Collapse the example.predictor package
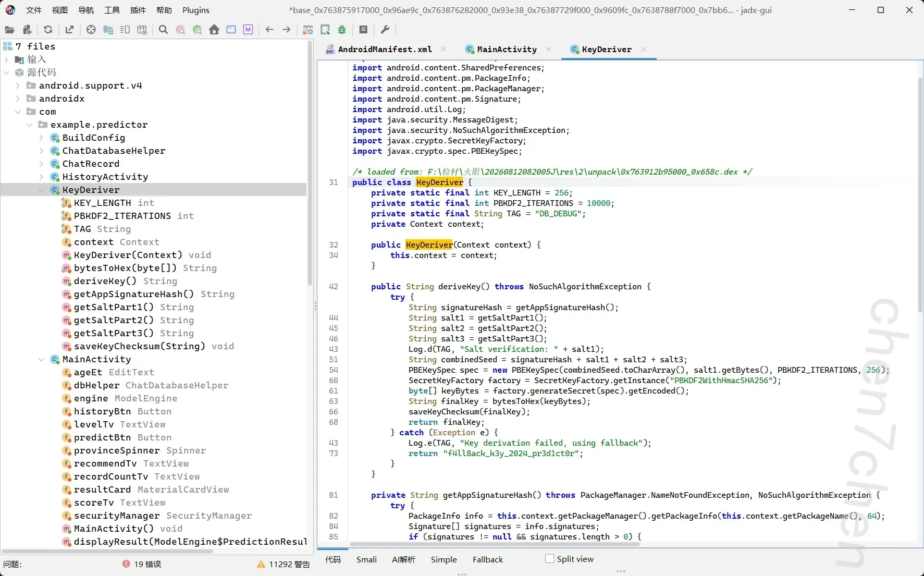The image size is (924, 576). pyautogui.click(x=30, y=125)
